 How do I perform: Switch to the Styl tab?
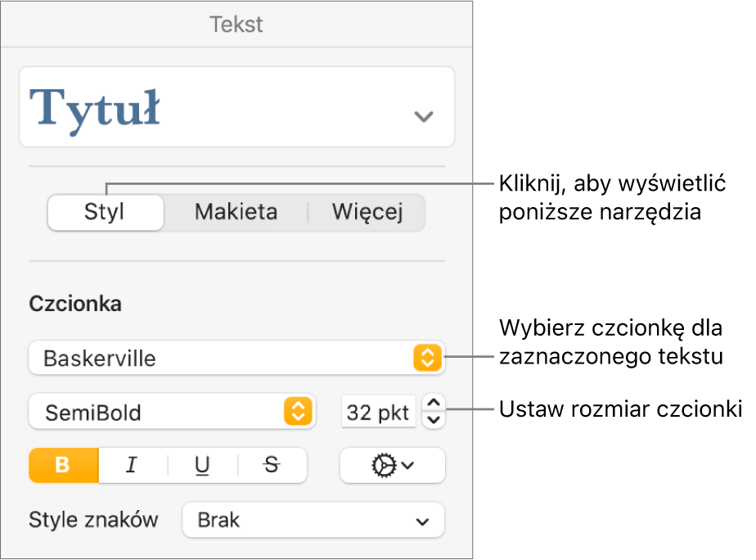[106, 212]
